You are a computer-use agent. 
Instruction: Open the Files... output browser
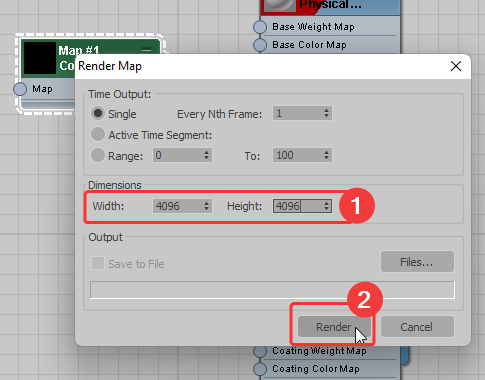[417, 262]
